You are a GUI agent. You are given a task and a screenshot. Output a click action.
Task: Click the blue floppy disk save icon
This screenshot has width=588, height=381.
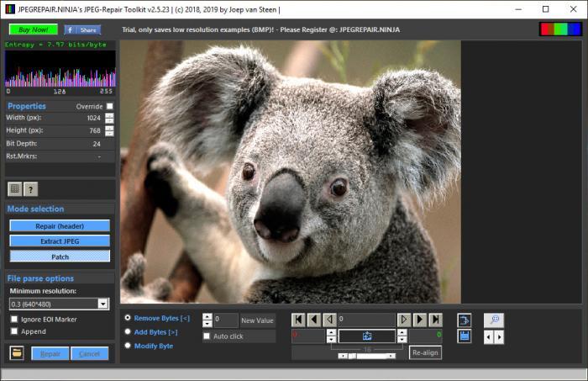(465, 336)
